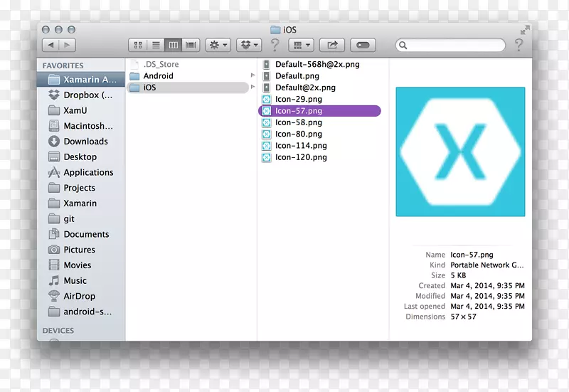Open the Projects folder in sidebar
Screen dimensions: 569x392
(81, 188)
